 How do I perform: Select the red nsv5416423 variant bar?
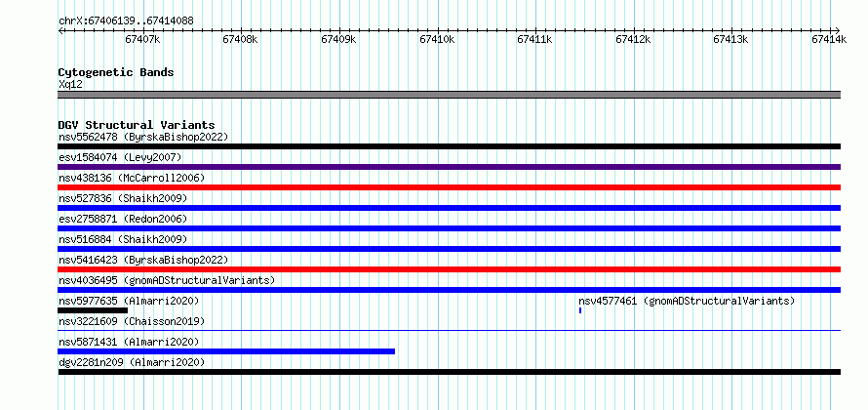[x=449, y=269]
